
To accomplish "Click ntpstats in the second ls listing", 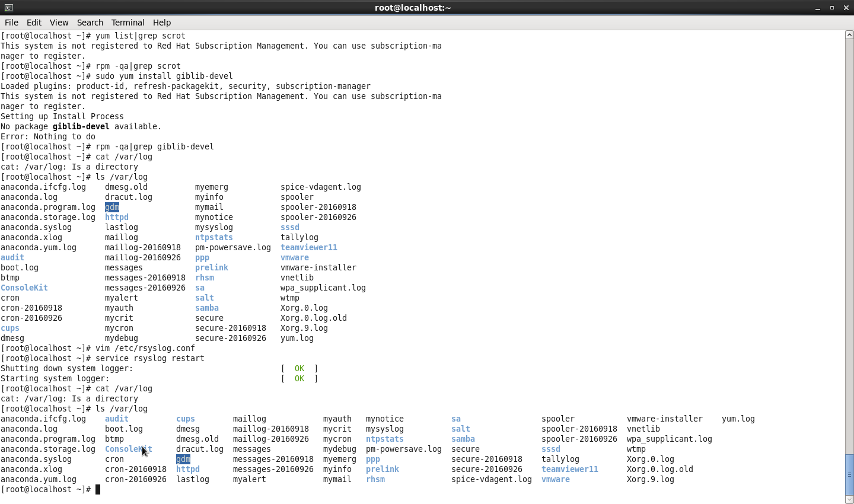I will [x=385, y=439].
